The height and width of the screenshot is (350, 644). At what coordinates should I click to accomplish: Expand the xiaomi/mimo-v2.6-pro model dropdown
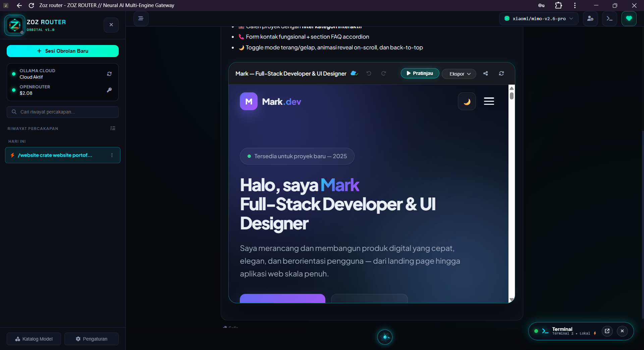(539, 18)
